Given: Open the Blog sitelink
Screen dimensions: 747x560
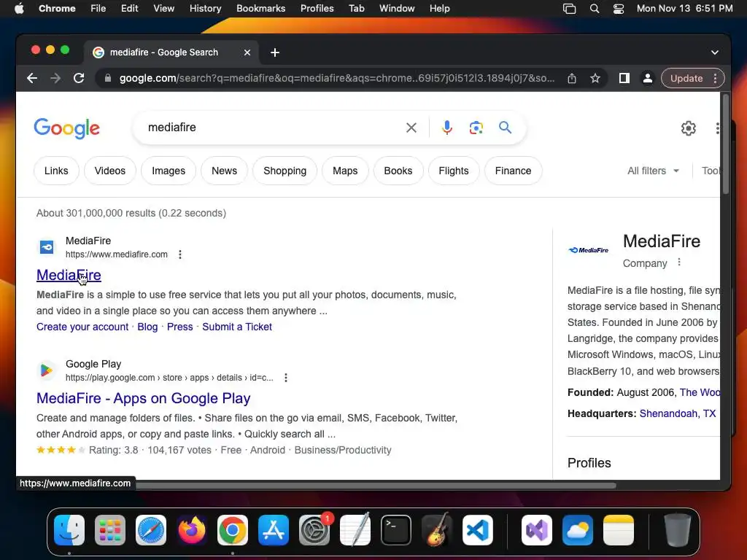Looking at the screenshot, I should pos(147,327).
